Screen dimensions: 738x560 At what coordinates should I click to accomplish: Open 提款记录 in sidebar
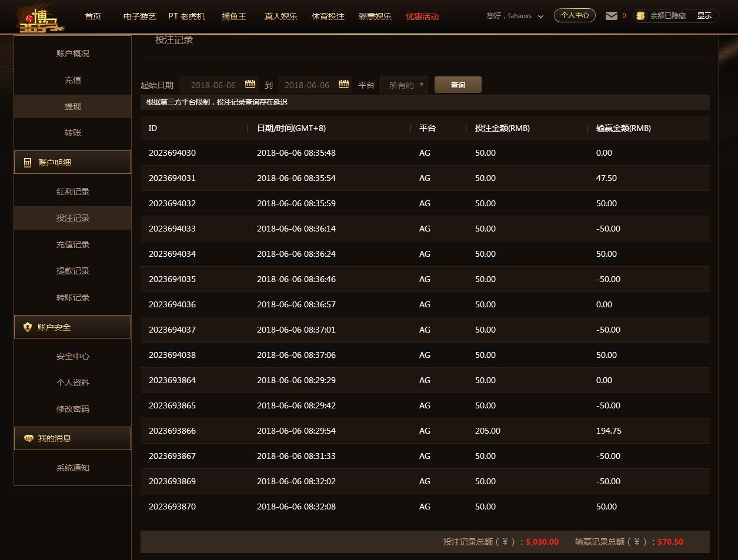click(73, 271)
